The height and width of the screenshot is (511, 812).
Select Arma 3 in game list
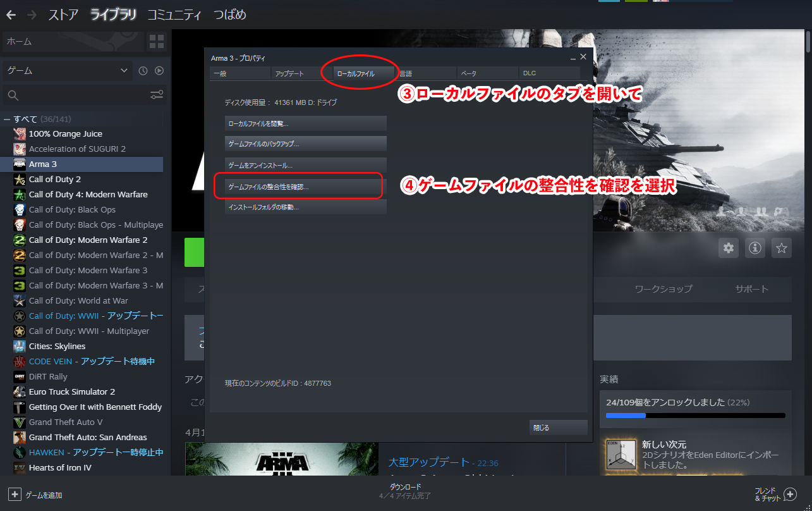click(x=82, y=164)
